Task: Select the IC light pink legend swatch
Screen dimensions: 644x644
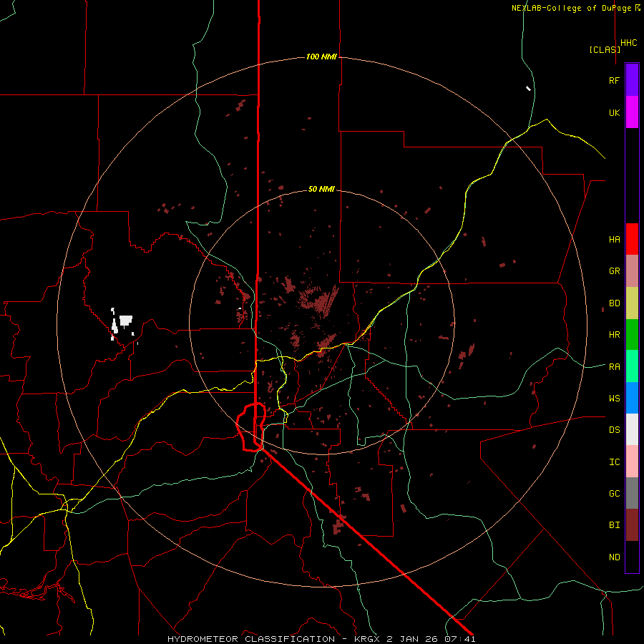Action: tap(632, 462)
